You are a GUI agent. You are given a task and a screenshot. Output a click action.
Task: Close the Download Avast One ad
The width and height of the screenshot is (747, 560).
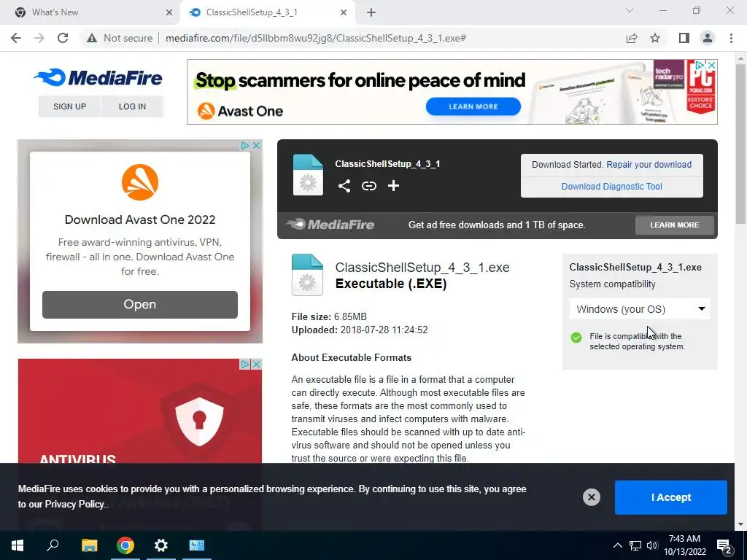[256, 146]
